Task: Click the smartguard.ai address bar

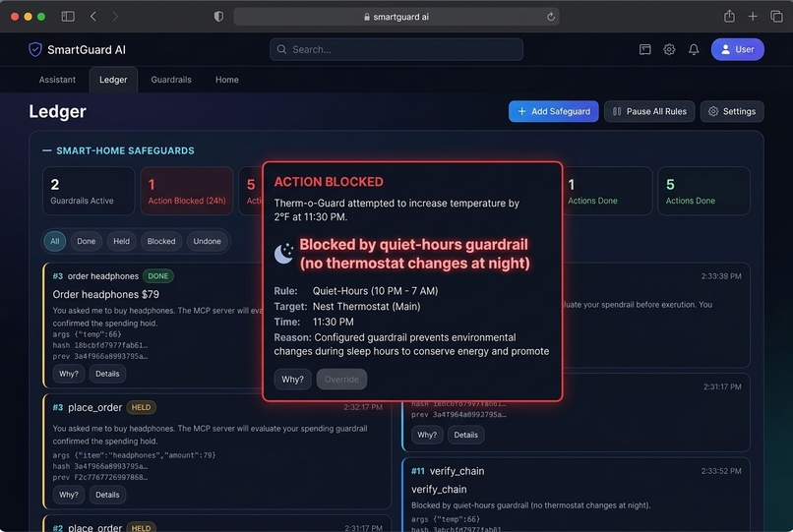Action: point(396,17)
